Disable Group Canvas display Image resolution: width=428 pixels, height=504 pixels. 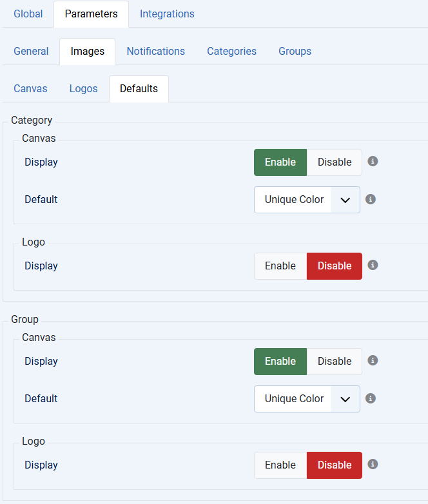click(335, 362)
